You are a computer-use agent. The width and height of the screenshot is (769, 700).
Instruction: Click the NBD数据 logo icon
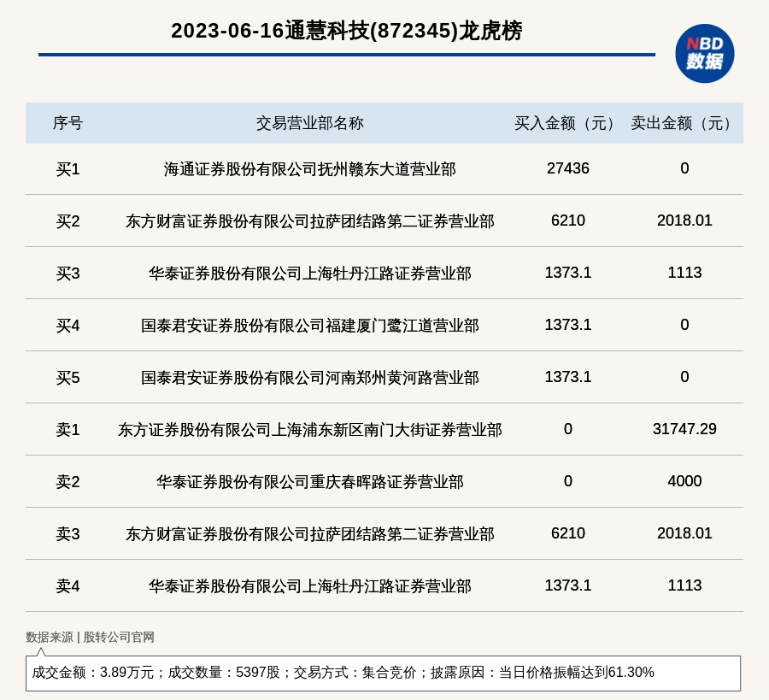point(704,54)
